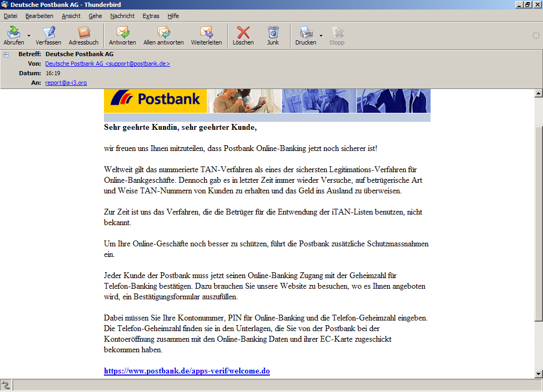Open the Datei menu
543x392 pixels.
click(11, 16)
